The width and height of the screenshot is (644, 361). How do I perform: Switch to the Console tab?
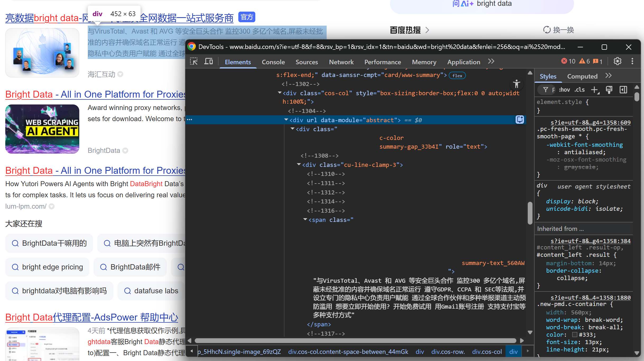(273, 62)
